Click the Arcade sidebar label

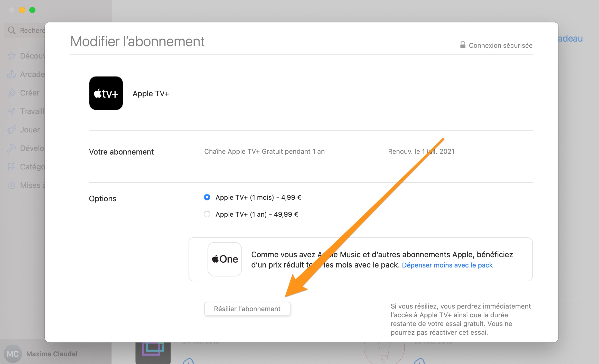[32, 74]
